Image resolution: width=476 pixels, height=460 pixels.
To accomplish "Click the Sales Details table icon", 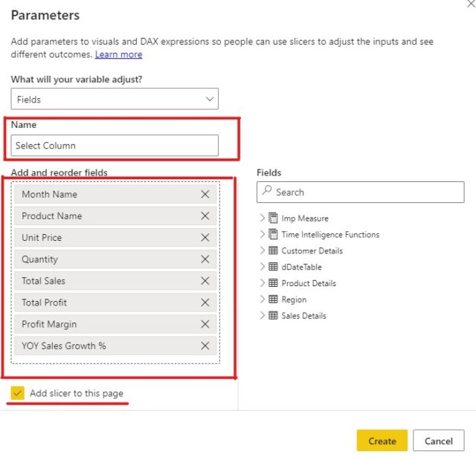I will 273,315.
